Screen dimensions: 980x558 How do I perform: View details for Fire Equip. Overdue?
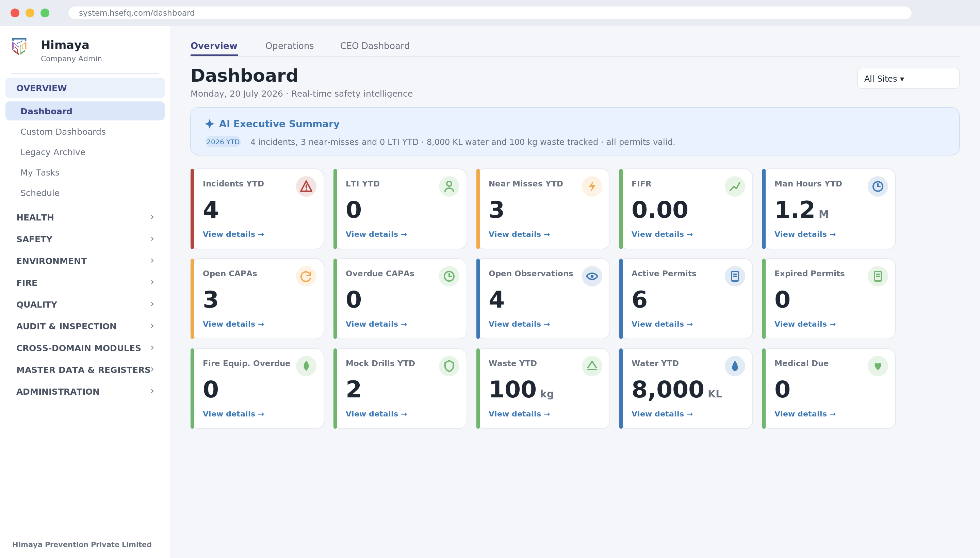[x=233, y=414]
